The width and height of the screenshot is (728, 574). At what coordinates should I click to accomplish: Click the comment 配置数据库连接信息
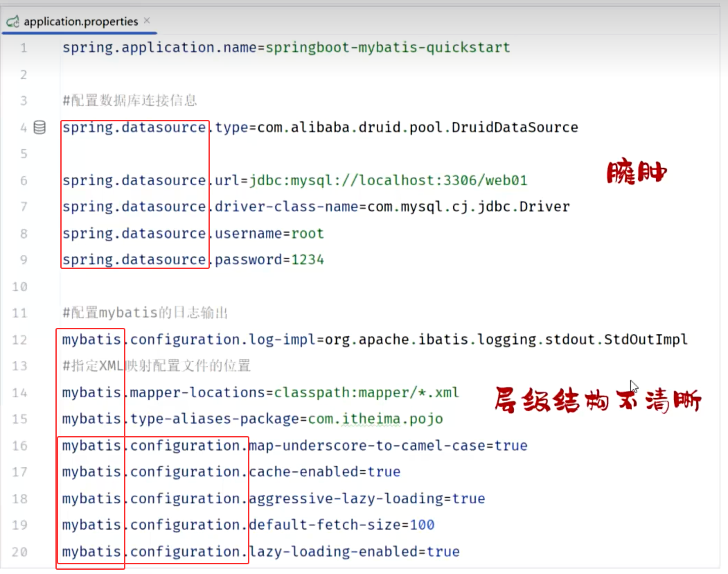click(x=133, y=101)
